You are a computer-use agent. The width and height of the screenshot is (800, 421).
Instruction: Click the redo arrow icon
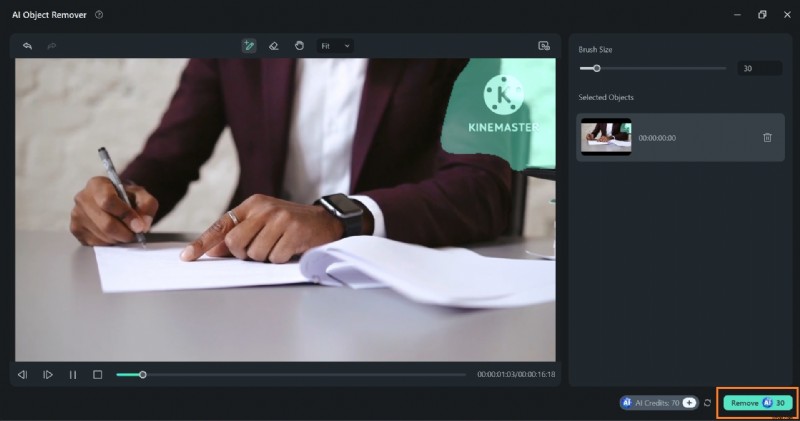click(52, 46)
